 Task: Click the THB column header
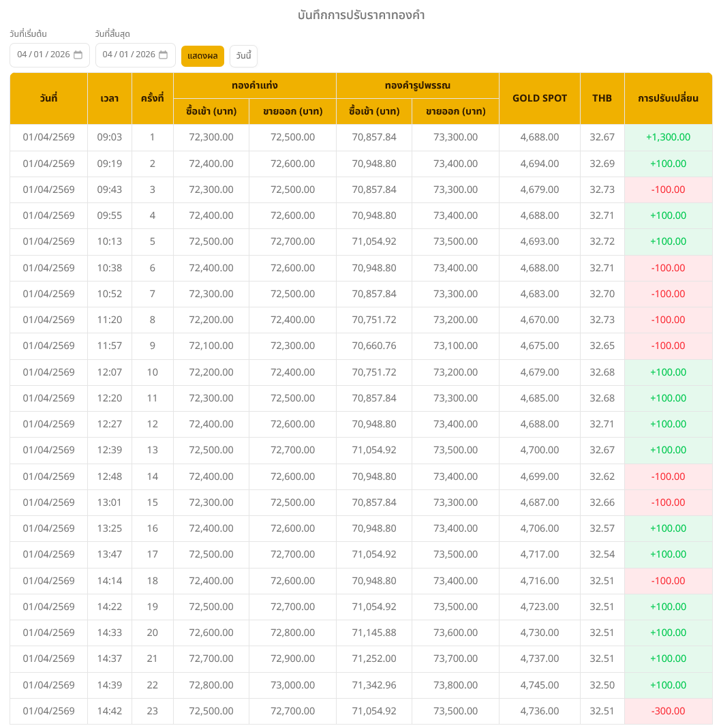[x=602, y=98]
